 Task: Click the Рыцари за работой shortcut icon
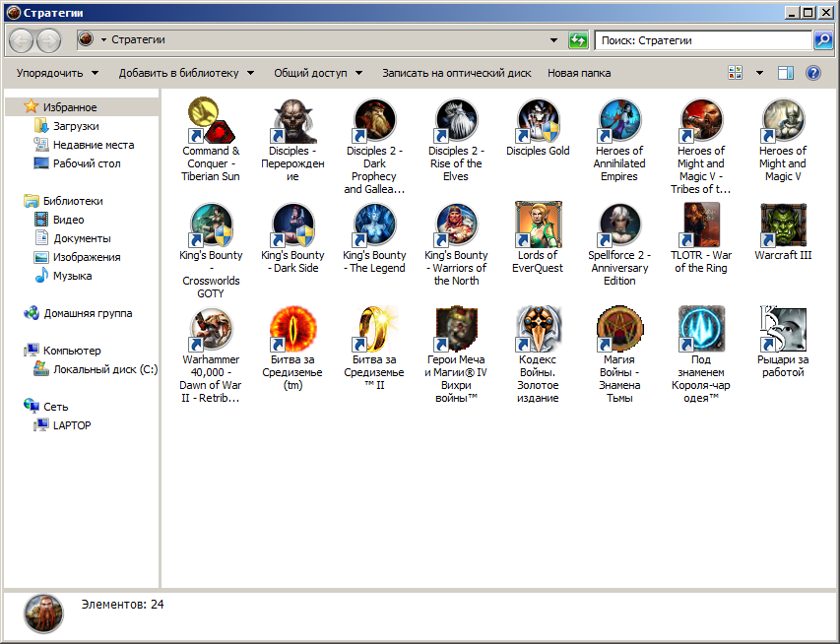[x=783, y=330]
